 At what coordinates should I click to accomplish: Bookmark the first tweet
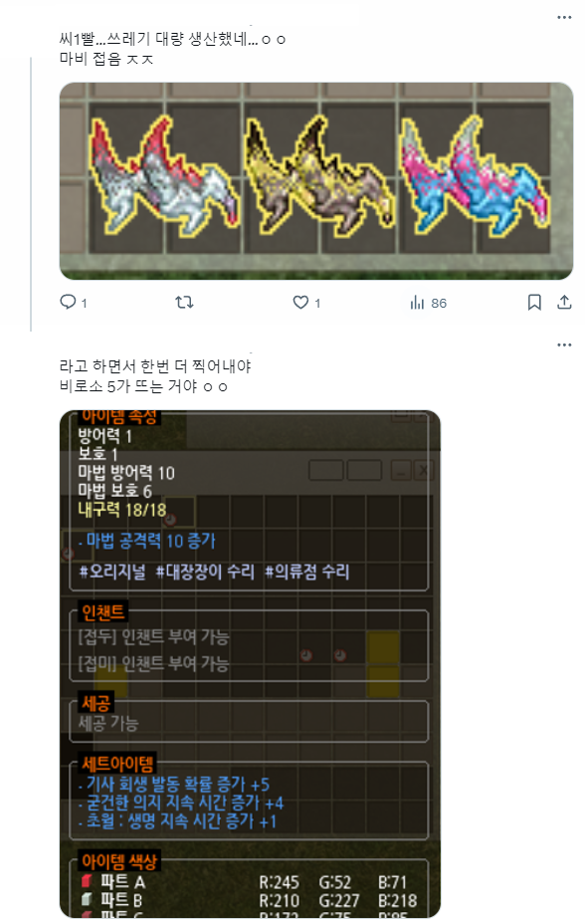(x=534, y=303)
